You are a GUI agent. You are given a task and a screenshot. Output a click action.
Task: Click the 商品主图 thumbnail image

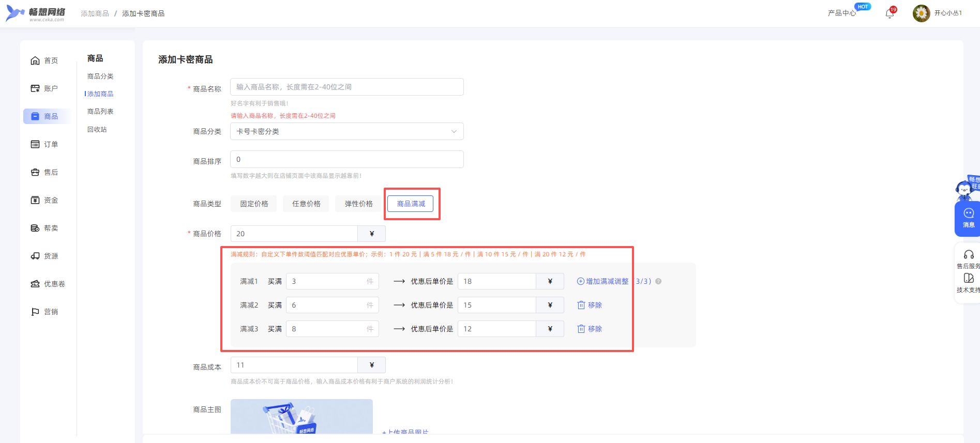tap(301, 417)
